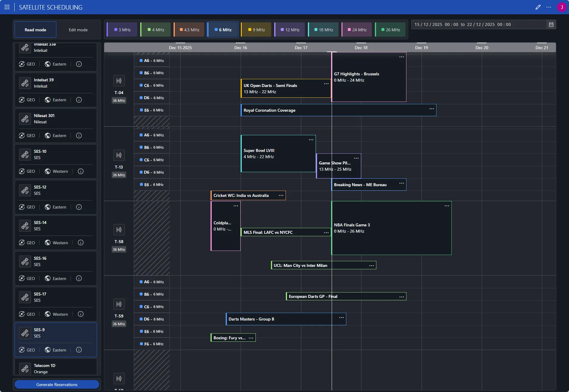Screen dimensions: 569x392
Task: Open the app launcher grid icon
Action: point(7,7)
